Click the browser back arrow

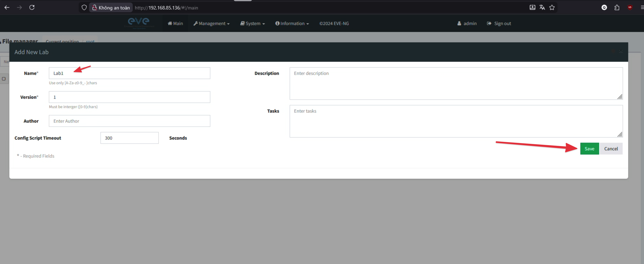click(x=7, y=7)
